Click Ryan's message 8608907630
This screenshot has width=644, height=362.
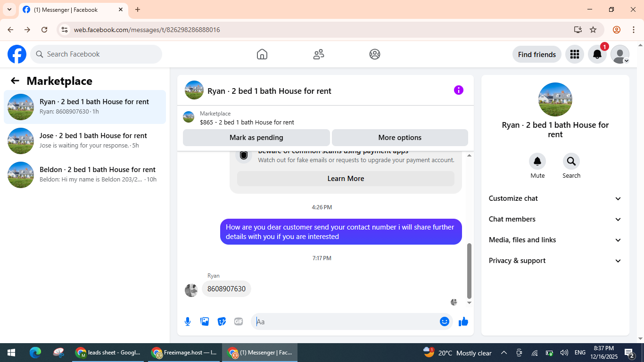(x=226, y=289)
